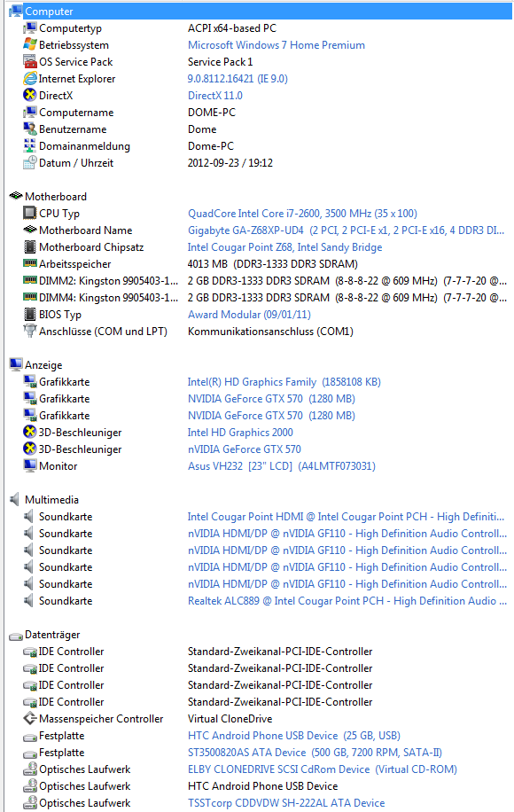Open the QuadCore Intel Core i7-2600 link

(x=302, y=214)
